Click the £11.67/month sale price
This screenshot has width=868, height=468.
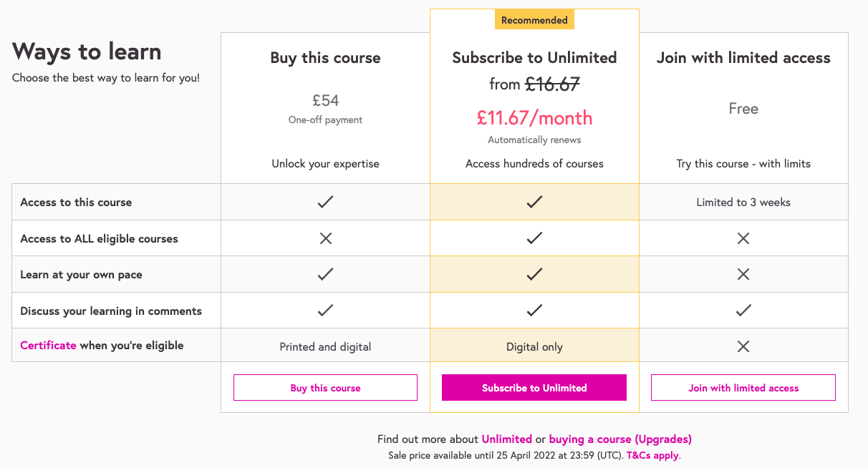pyautogui.click(x=534, y=118)
